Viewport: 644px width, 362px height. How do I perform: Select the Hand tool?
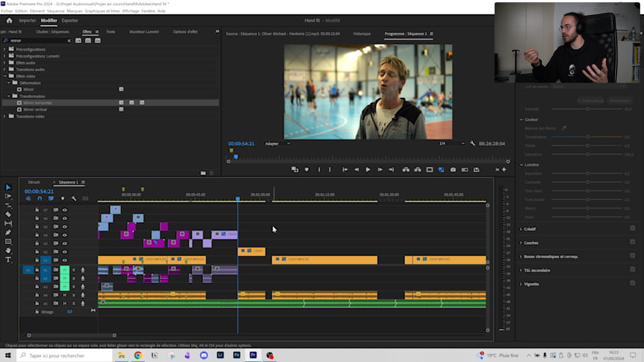coord(8,251)
